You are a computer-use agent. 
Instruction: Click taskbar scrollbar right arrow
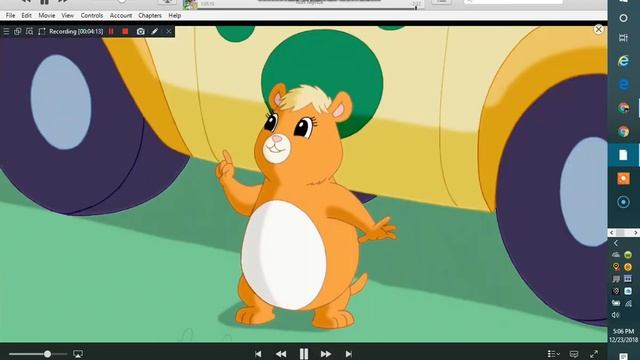click(x=636, y=233)
